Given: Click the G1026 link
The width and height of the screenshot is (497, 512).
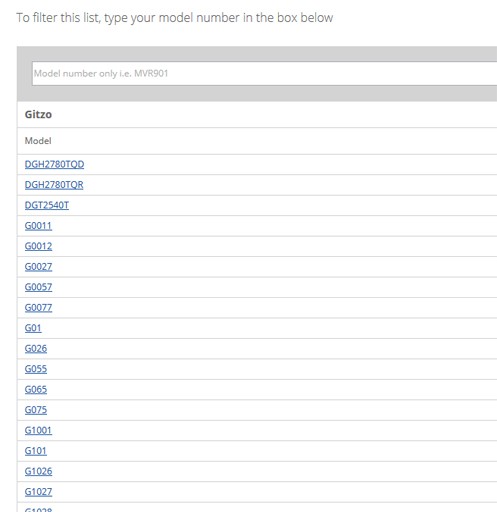Looking at the screenshot, I should point(38,471).
